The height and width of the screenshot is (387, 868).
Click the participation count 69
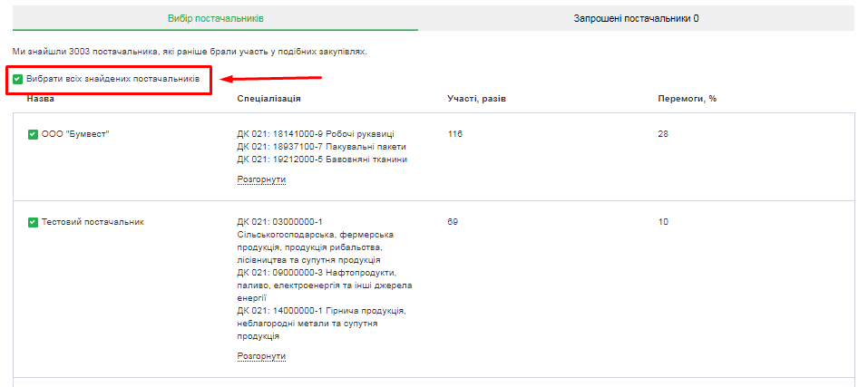tap(453, 222)
